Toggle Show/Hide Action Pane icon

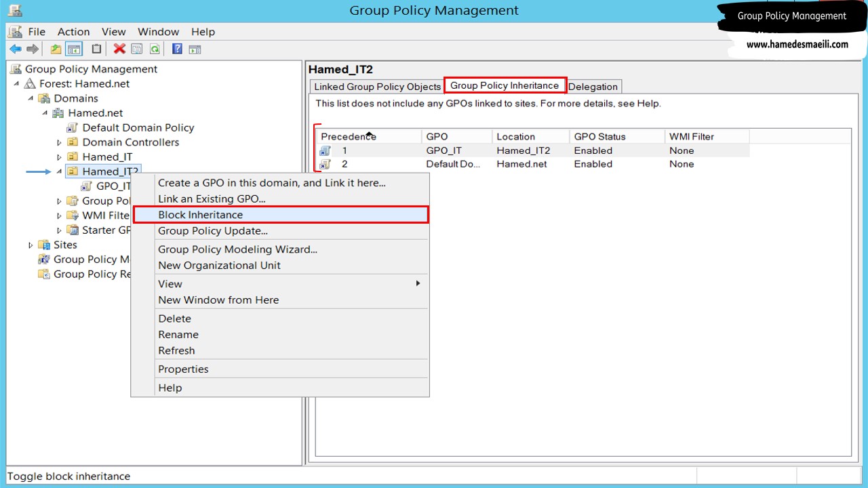[x=195, y=49]
